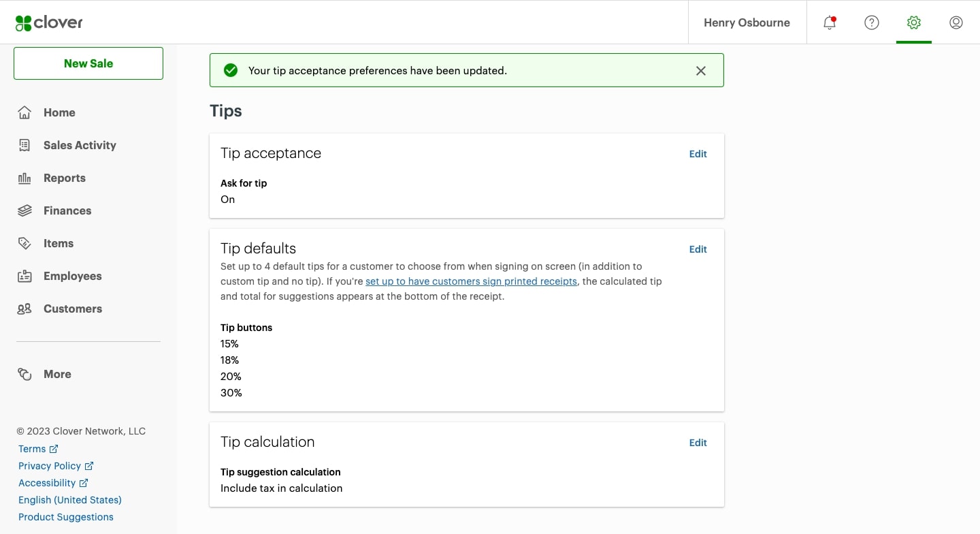
Task: Change language from English (United States)
Action: coord(70,500)
